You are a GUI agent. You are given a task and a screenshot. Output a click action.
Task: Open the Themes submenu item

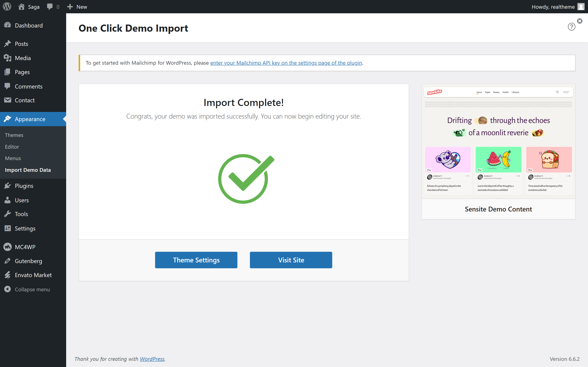14,135
